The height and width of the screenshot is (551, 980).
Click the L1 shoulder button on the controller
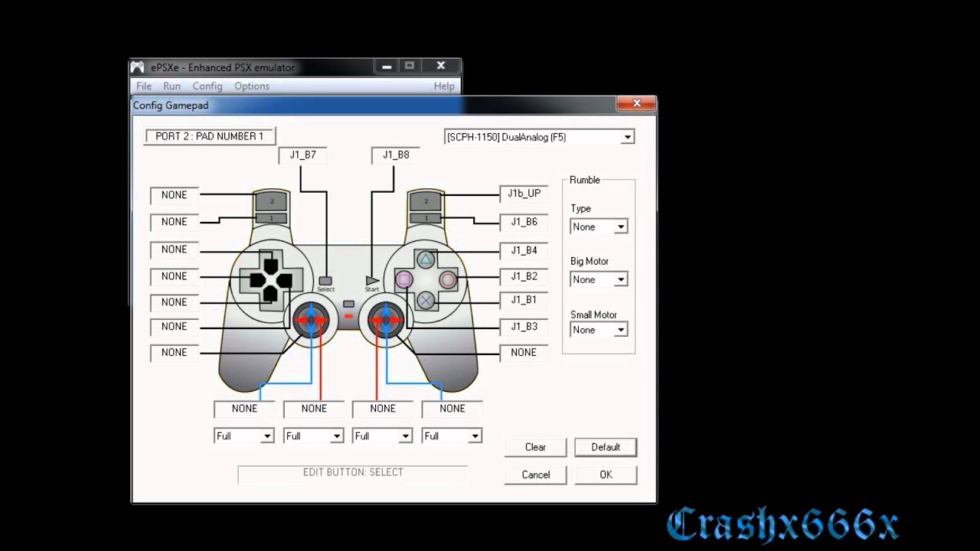coord(271,218)
